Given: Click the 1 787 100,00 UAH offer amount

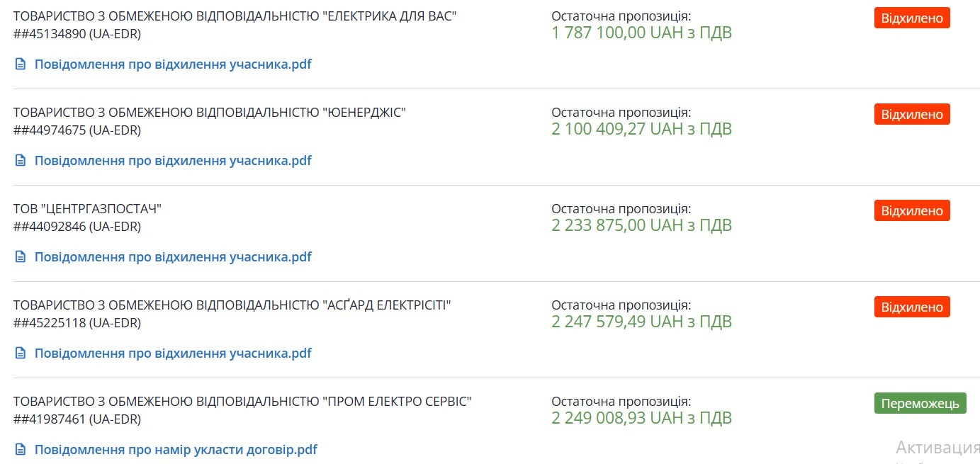Looking at the screenshot, I should click(641, 33).
